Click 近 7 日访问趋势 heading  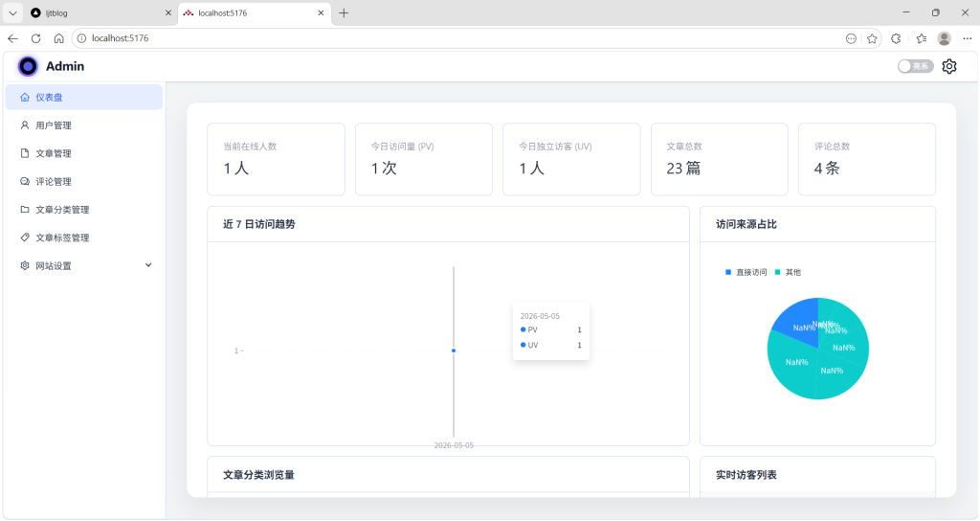pyautogui.click(x=258, y=224)
